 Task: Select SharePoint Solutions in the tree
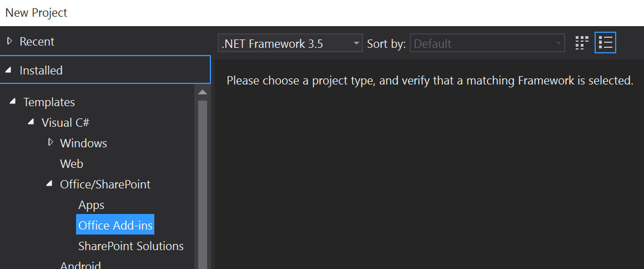[x=130, y=246]
